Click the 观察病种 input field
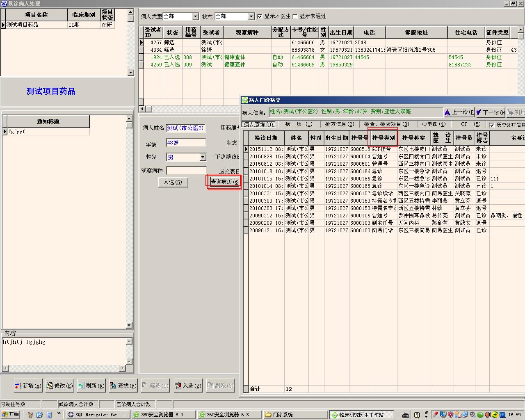 pos(186,171)
